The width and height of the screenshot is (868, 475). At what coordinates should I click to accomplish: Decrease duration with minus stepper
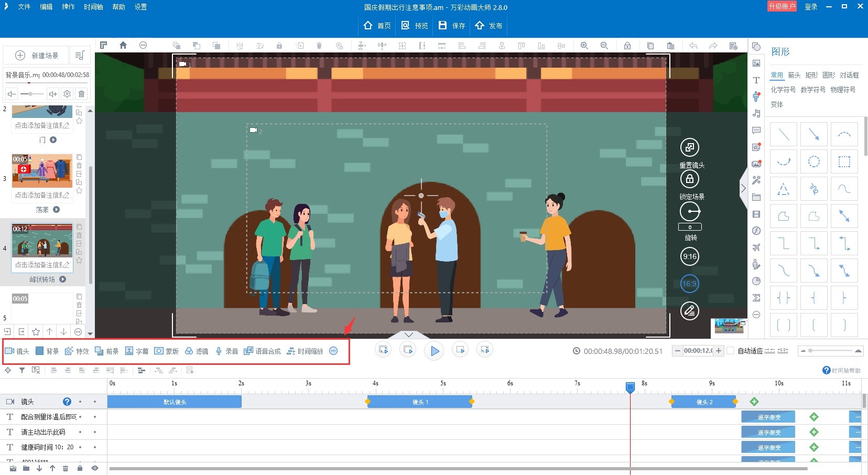point(678,351)
